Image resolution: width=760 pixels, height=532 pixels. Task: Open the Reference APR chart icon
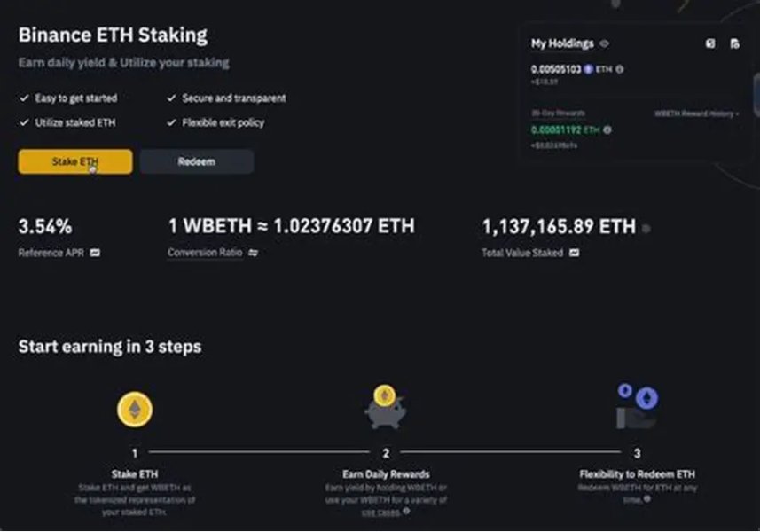pos(95,253)
